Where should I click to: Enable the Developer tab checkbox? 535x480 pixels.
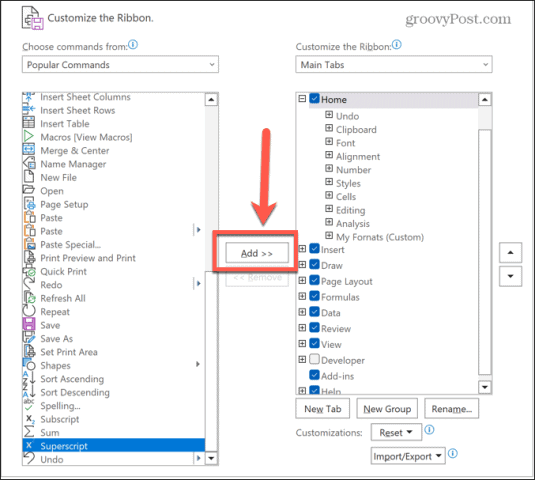(315, 359)
